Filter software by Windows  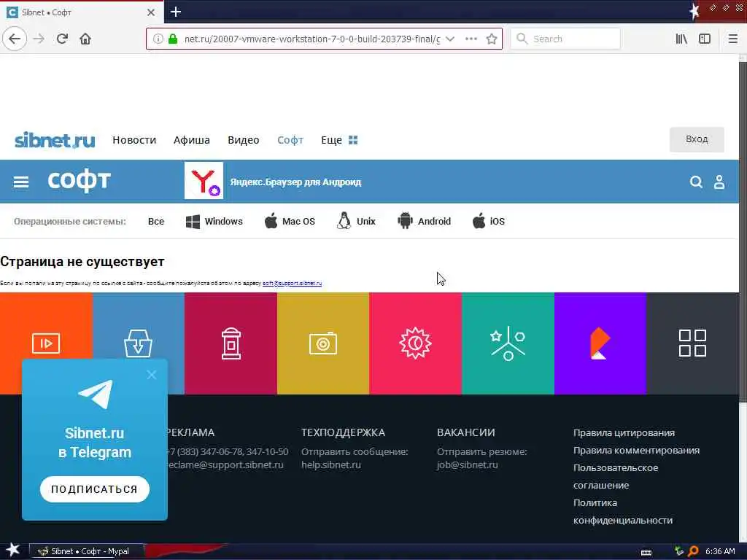[214, 222]
